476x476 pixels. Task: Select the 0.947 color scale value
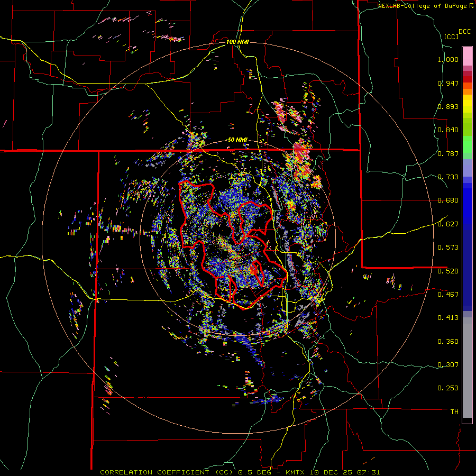(448, 83)
